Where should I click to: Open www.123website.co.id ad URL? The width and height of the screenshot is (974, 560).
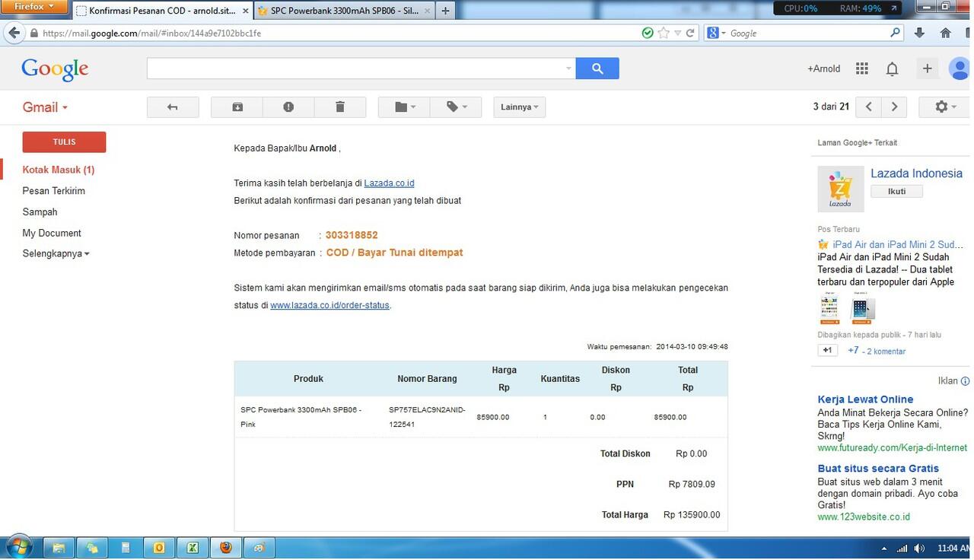click(864, 517)
